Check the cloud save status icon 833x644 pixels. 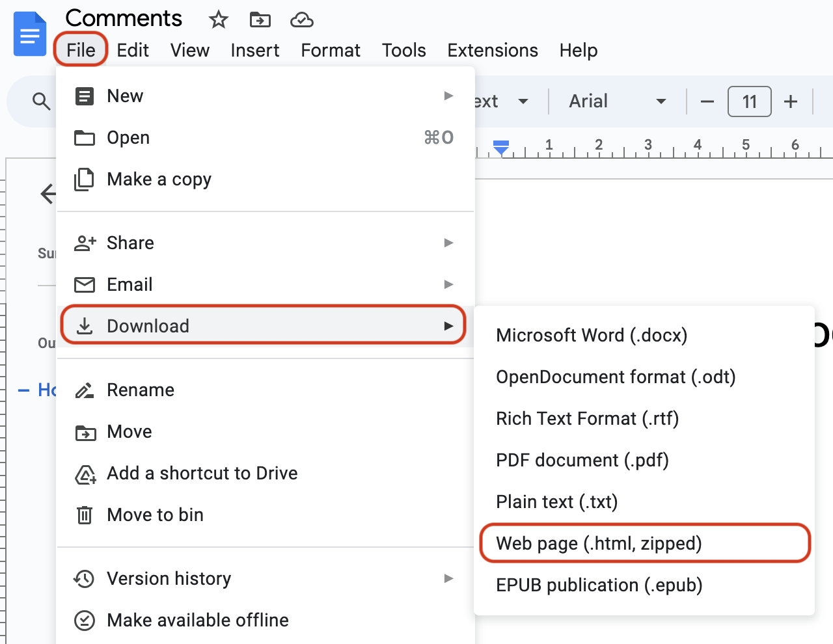[x=302, y=20]
